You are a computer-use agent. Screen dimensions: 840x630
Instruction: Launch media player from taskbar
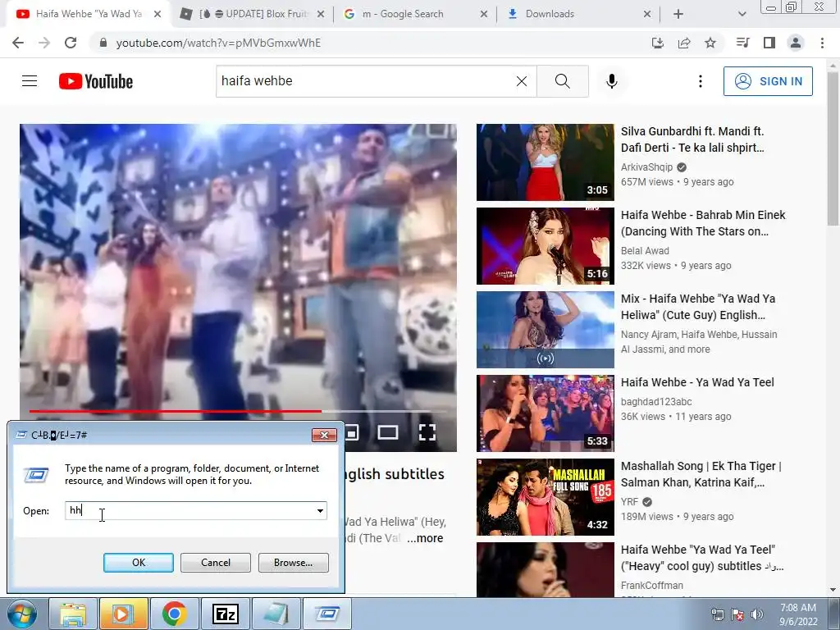[x=123, y=614]
